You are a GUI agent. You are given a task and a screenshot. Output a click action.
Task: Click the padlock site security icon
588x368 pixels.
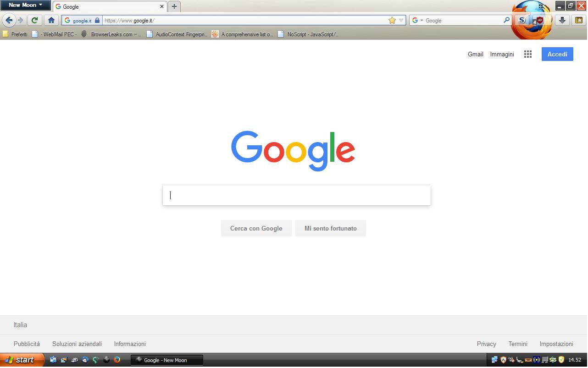tap(97, 21)
